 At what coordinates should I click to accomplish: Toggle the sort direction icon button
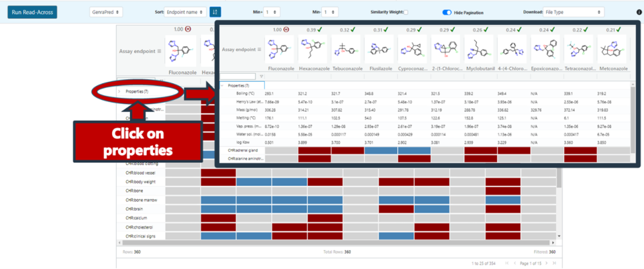pos(215,12)
